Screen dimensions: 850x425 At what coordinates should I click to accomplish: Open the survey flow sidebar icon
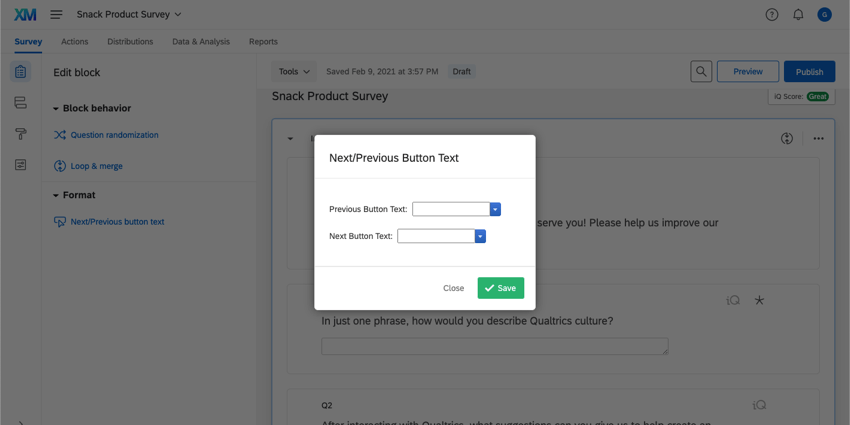[x=20, y=103]
